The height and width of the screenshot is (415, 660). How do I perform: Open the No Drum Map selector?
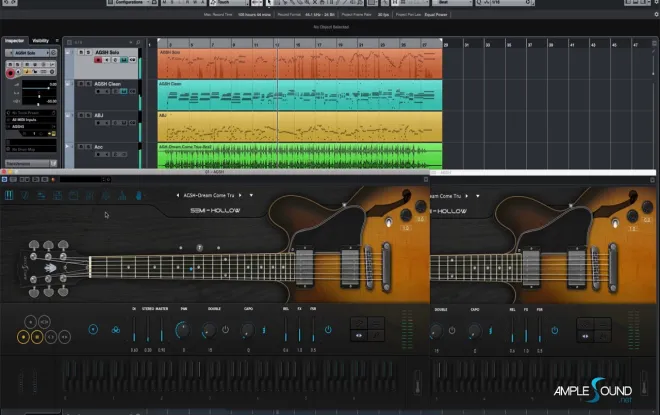[31, 149]
